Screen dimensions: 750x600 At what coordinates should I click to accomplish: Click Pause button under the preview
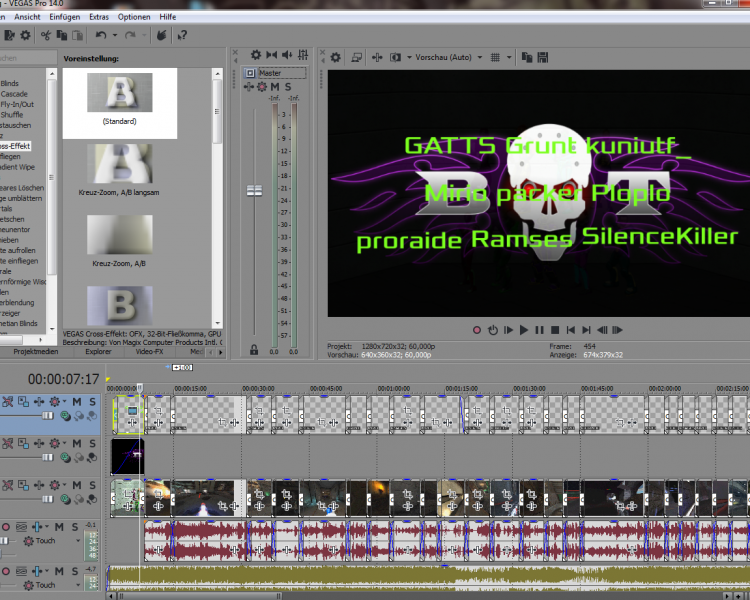[x=540, y=330]
